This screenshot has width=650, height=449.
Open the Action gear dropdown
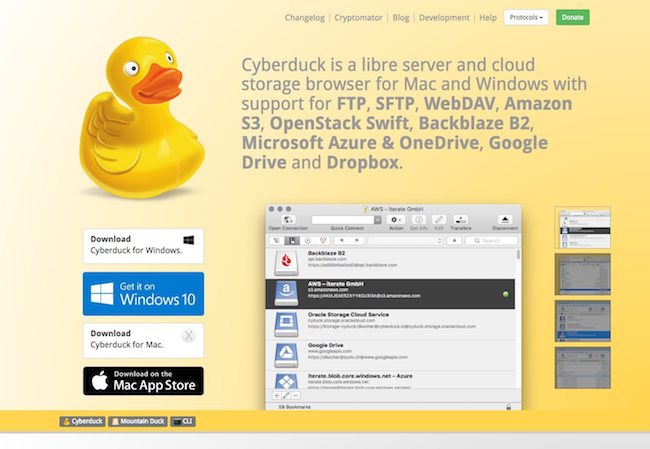pos(396,218)
